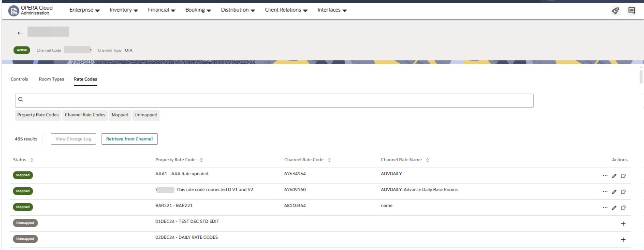Click the search magnifier icon
644x250 pixels.
click(21, 99)
